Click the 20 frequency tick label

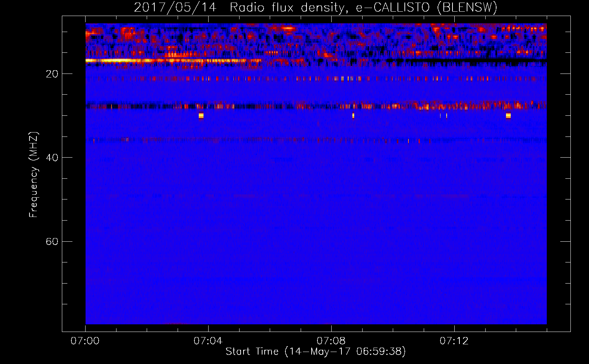pos(52,74)
